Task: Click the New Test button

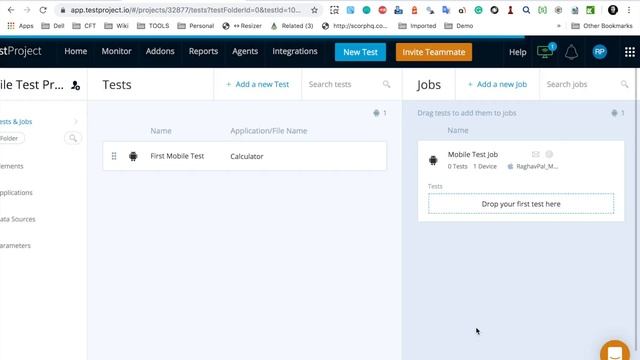Action: pos(360,52)
